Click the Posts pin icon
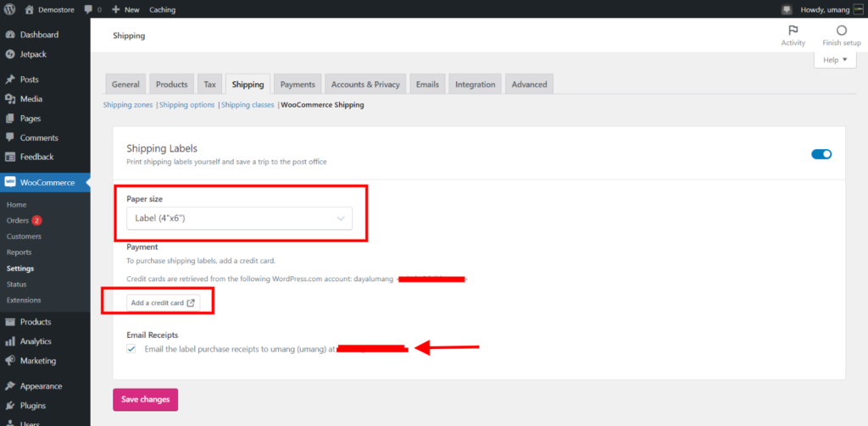The width and height of the screenshot is (868, 426). point(9,80)
